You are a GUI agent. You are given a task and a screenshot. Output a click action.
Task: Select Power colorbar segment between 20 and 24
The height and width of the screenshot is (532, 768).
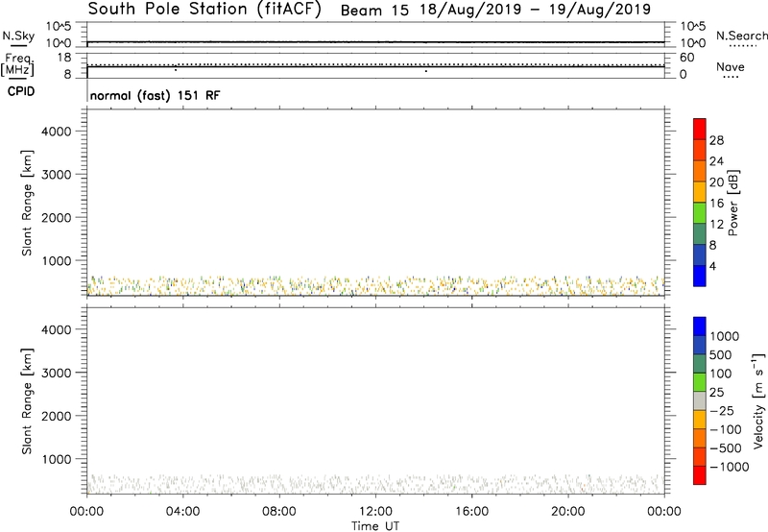(x=700, y=172)
